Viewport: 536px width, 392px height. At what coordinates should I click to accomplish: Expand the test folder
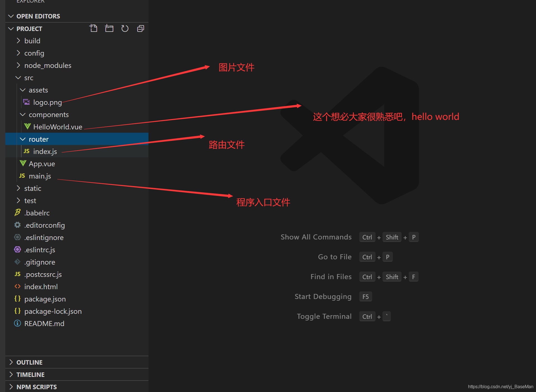pos(18,201)
